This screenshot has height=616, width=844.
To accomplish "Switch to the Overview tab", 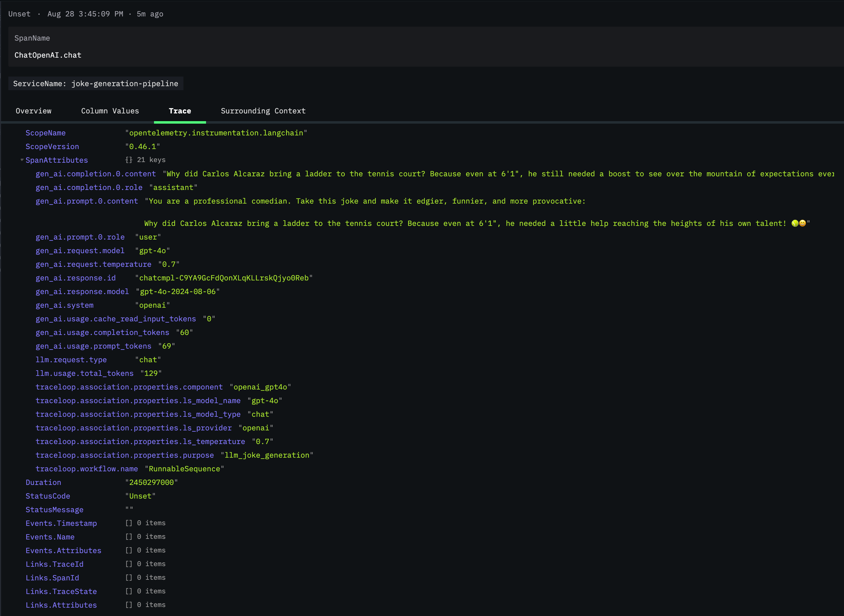I will click(x=33, y=111).
